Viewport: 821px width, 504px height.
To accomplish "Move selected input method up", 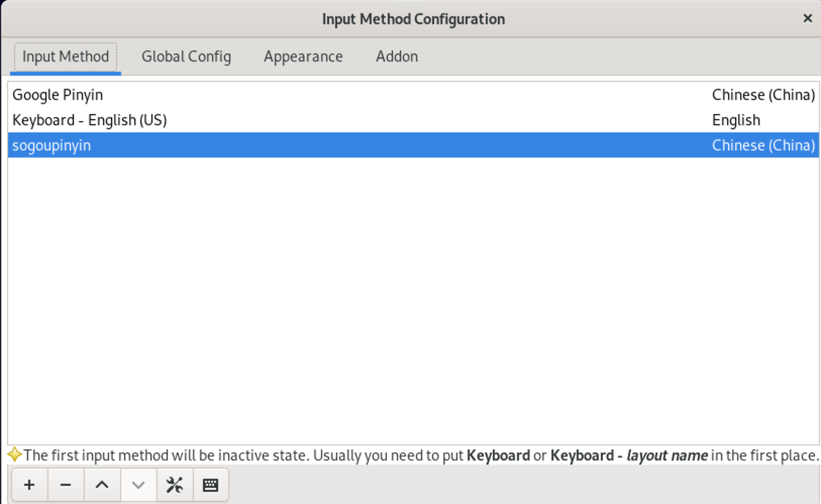I will (102, 485).
